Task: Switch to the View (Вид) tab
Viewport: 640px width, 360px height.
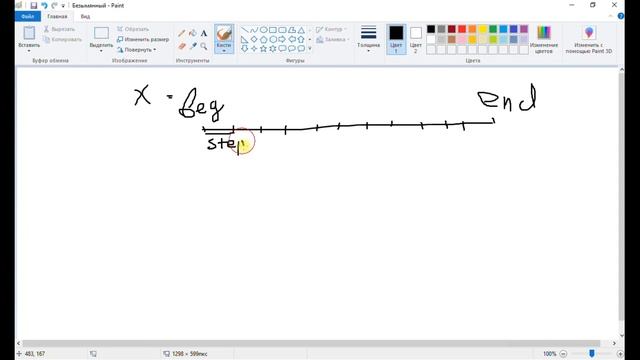Action: 85,16
